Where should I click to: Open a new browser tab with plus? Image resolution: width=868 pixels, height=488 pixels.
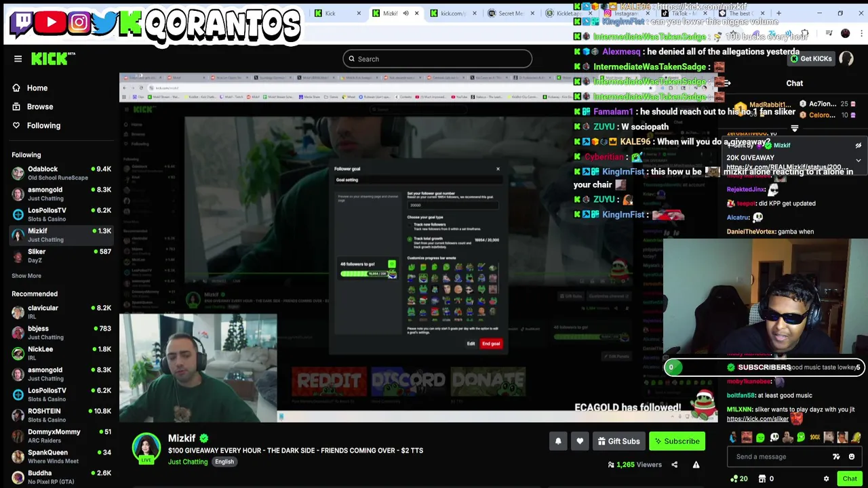(778, 14)
